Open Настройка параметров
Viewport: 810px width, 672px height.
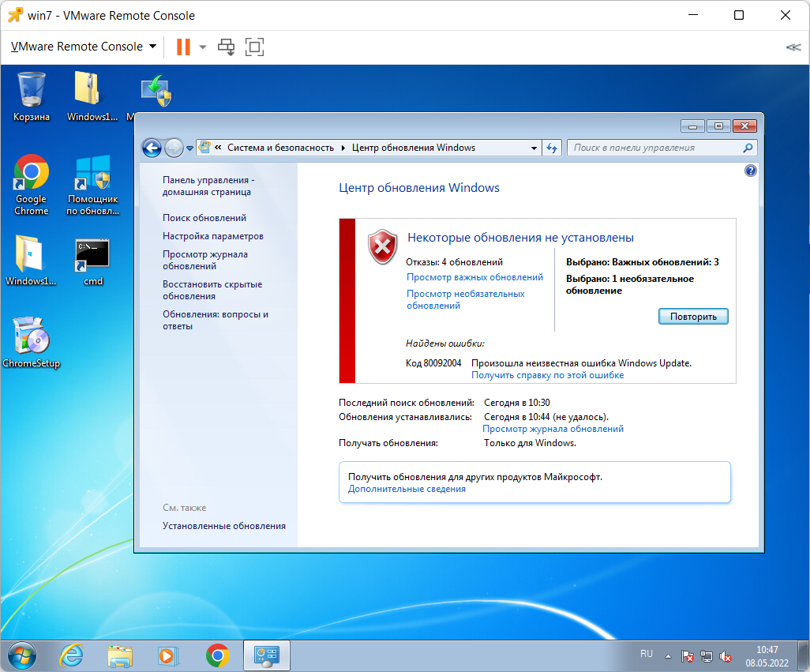pyautogui.click(x=213, y=236)
